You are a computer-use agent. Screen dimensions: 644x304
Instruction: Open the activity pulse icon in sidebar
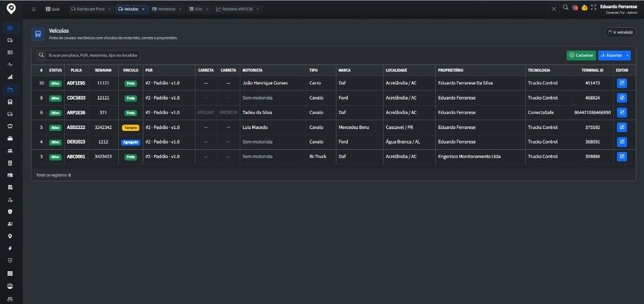point(10,64)
